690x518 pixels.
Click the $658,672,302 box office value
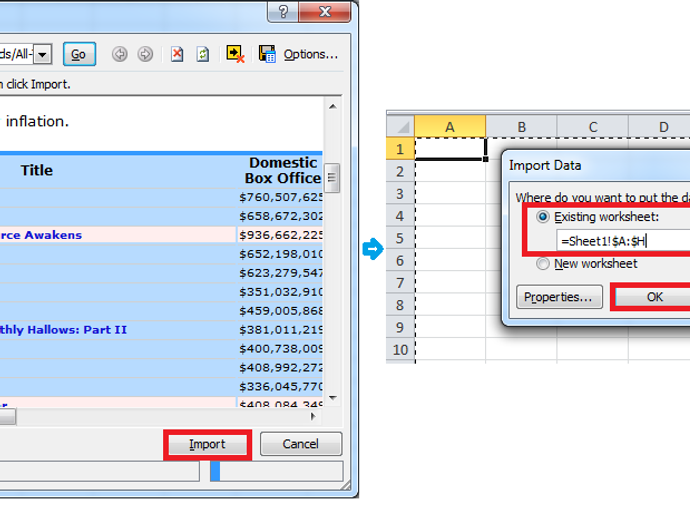pos(281,216)
